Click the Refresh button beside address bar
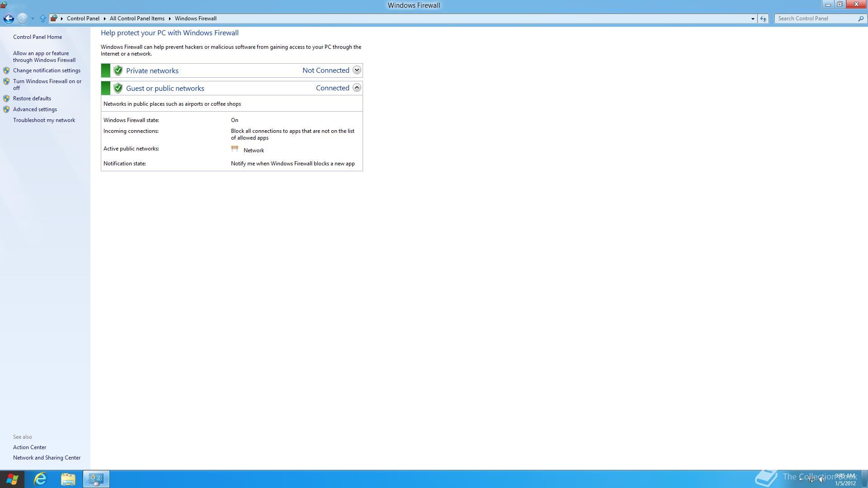 [763, 19]
